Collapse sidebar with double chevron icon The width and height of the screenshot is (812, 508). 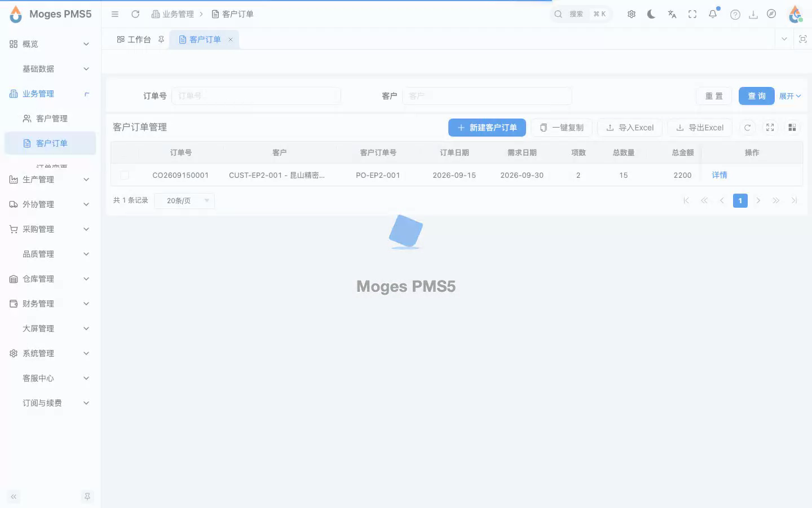(14, 497)
